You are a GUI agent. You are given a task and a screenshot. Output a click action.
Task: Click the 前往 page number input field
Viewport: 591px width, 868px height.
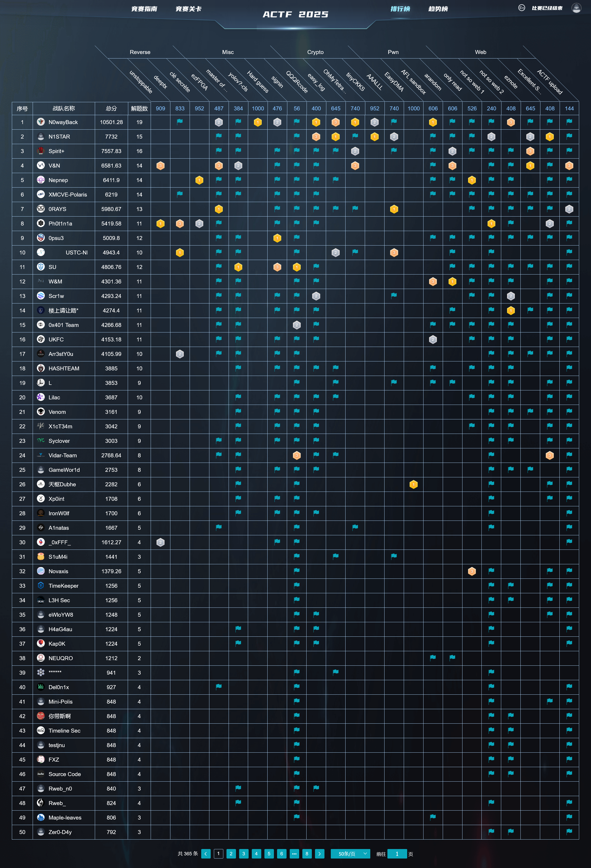397,854
